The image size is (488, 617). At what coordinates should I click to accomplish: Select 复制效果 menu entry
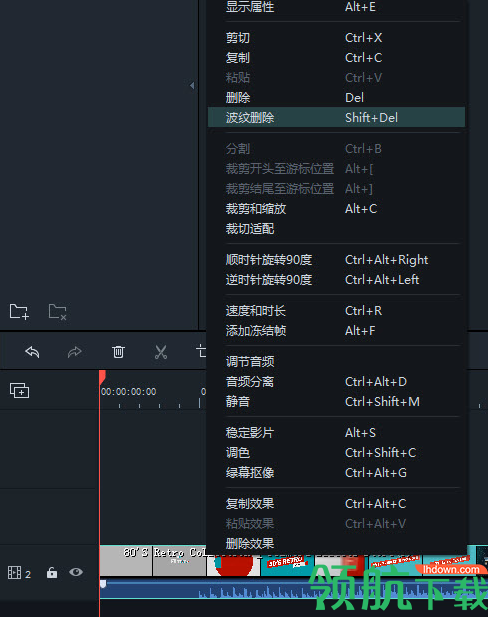pyautogui.click(x=336, y=504)
